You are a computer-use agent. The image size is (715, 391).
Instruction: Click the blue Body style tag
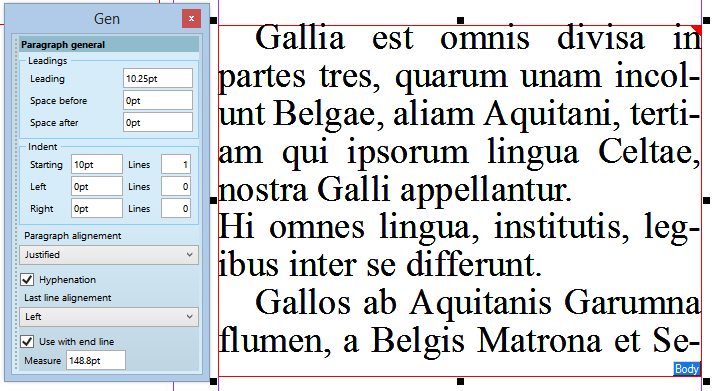(x=687, y=369)
